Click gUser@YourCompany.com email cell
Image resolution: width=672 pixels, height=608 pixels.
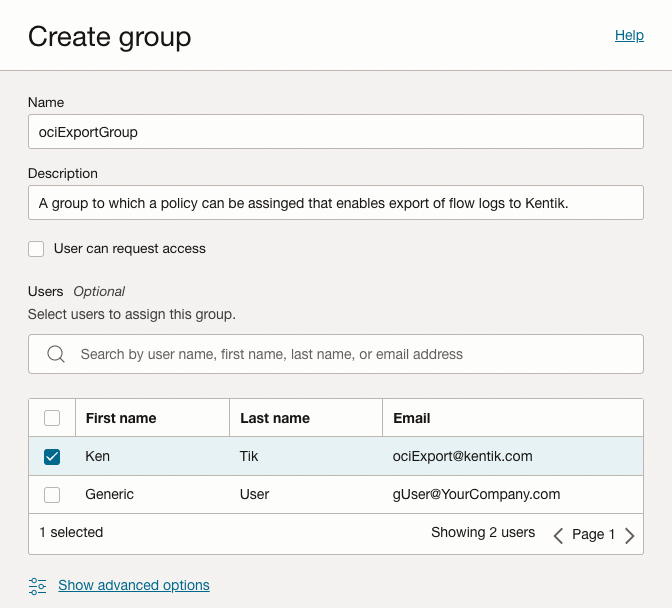point(476,494)
